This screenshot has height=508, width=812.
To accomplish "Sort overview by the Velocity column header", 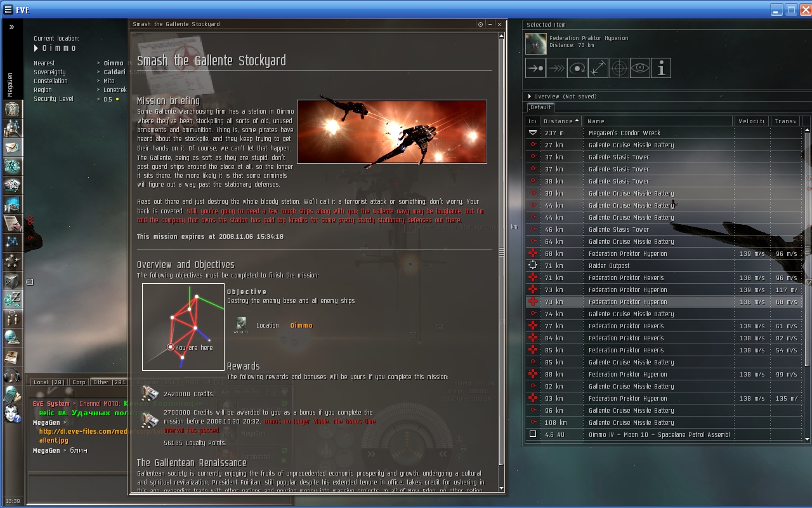I will point(752,121).
